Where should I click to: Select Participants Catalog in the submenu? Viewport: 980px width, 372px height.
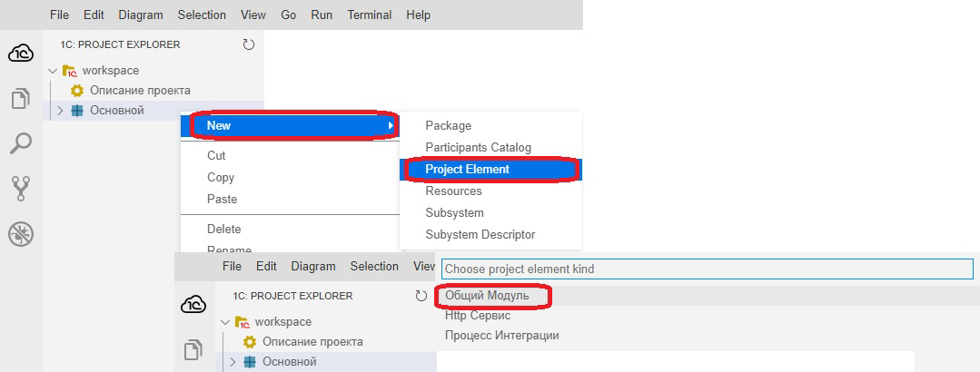coord(478,148)
